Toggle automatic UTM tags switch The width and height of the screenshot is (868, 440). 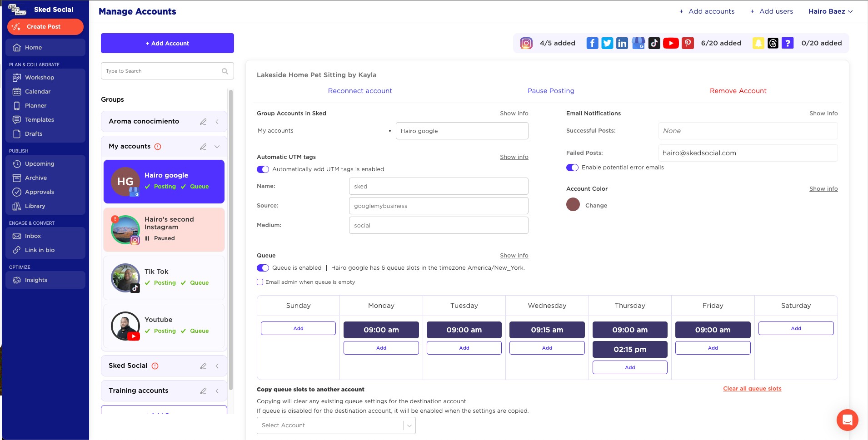(263, 169)
